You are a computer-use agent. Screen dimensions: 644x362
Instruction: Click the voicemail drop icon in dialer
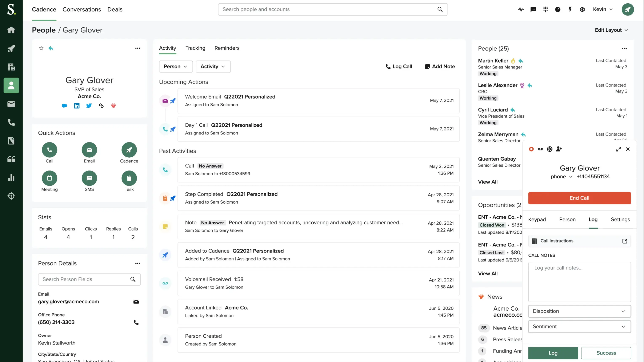point(540,149)
